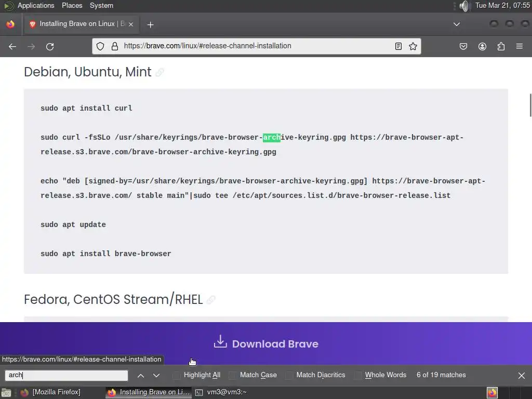Jump to next find match arrow

(156, 376)
